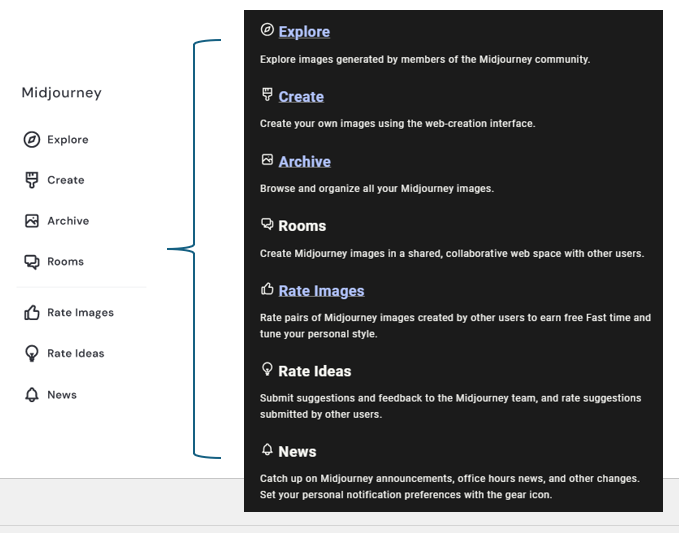
Task: Click the Rooms heading in dark panel
Action: (x=302, y=226)
